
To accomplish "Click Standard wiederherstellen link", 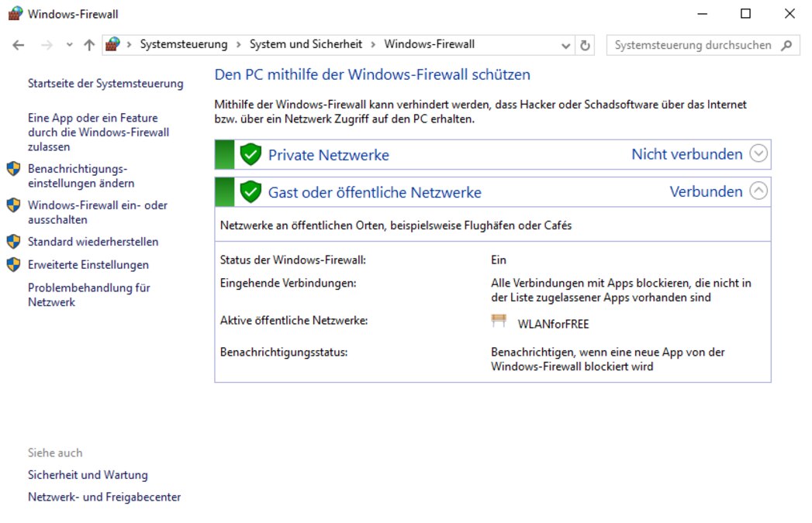I will click(93, 242).
